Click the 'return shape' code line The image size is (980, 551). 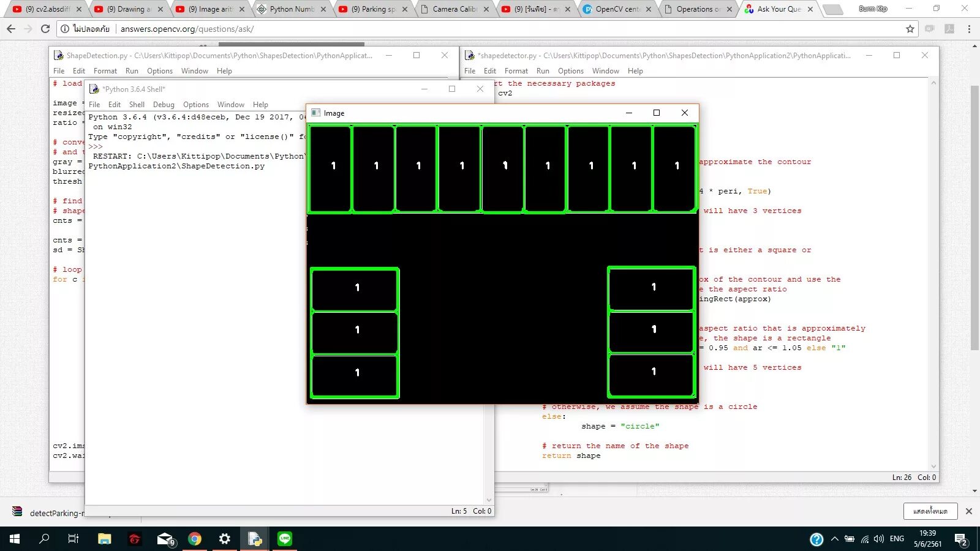571,455
